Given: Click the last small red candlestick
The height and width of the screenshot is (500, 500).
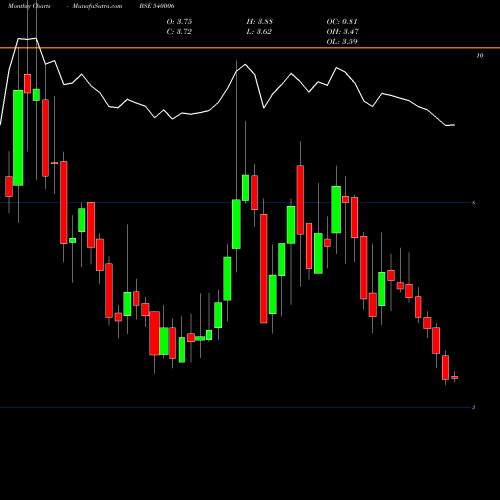Looking at the screenshot, I should click(454, 377).
